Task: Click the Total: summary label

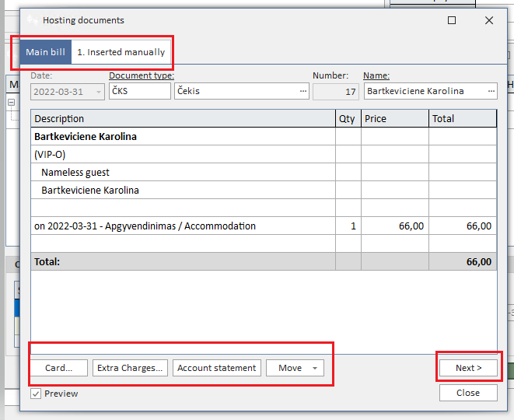Action: 47,261
